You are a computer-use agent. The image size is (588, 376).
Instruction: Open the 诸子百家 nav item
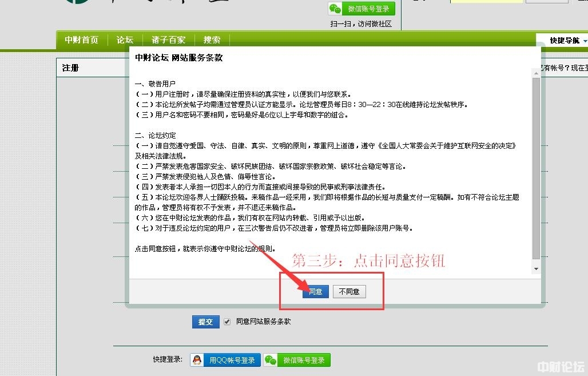pyautogui.click(x=168, y=40)
